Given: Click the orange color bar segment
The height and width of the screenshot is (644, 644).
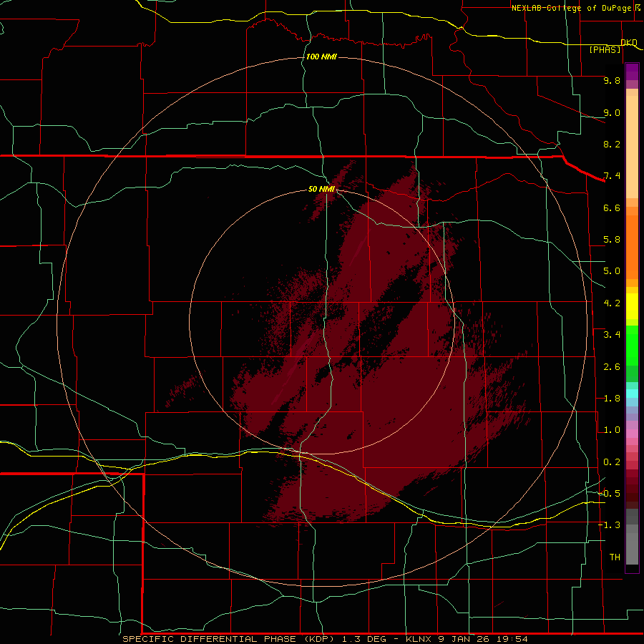Looking at the screenshot, I should coord(632,248).
